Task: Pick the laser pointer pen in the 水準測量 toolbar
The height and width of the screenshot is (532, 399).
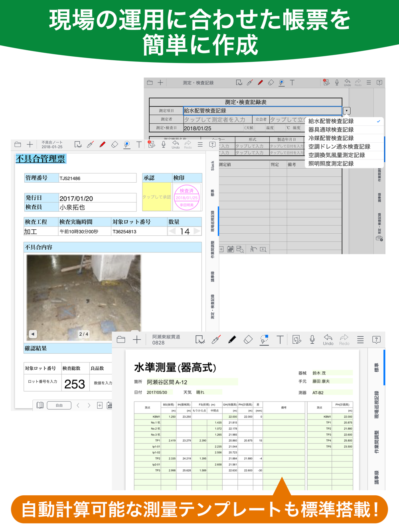Action: 216,339
